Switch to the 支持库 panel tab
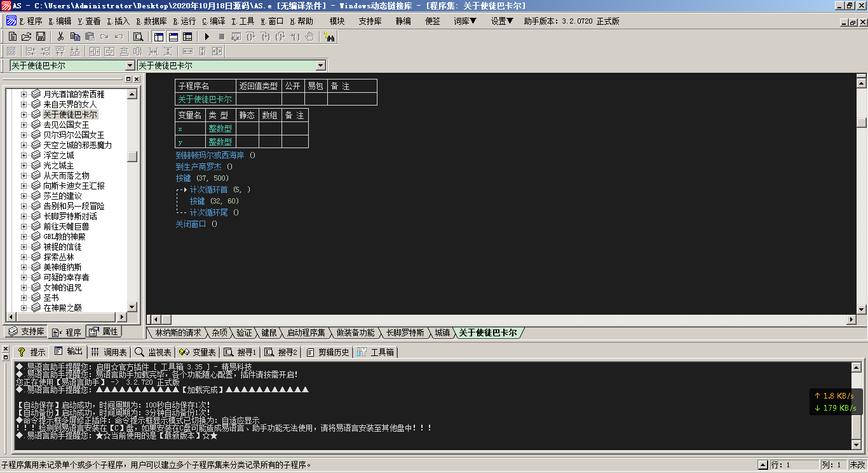This screenshot has width=868, height=473. (x=26, y=332)
